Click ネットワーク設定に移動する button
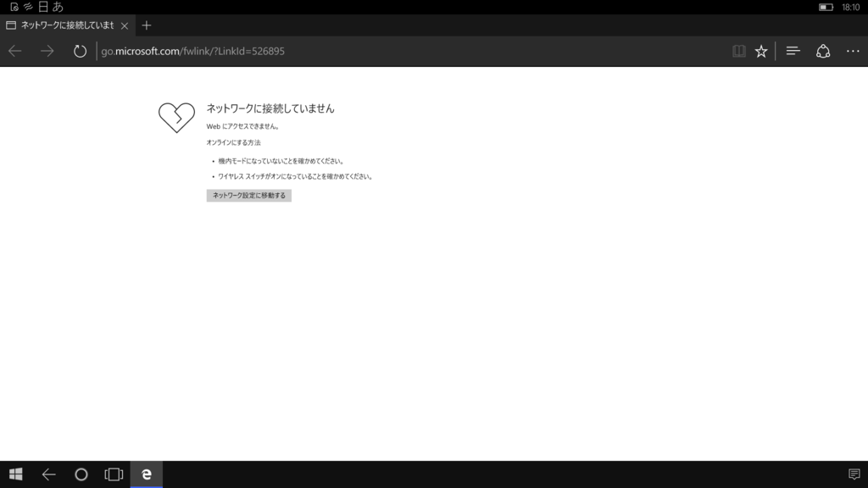Viewport: 868px width, 488px height. [249, 196]
